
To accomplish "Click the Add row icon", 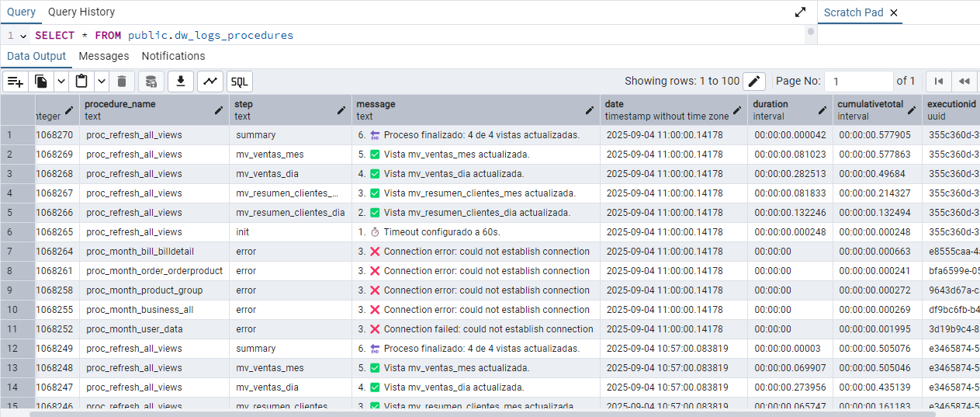I will pos(16,82).
